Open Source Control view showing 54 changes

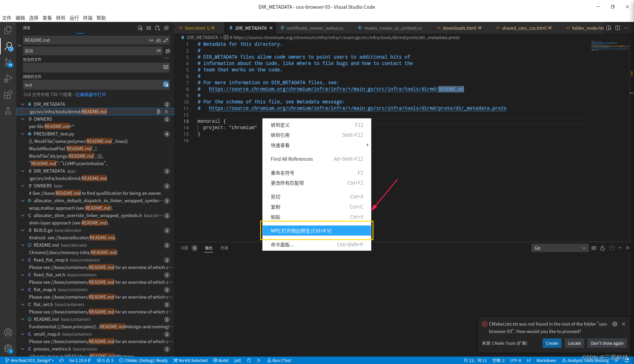point(8,63)
